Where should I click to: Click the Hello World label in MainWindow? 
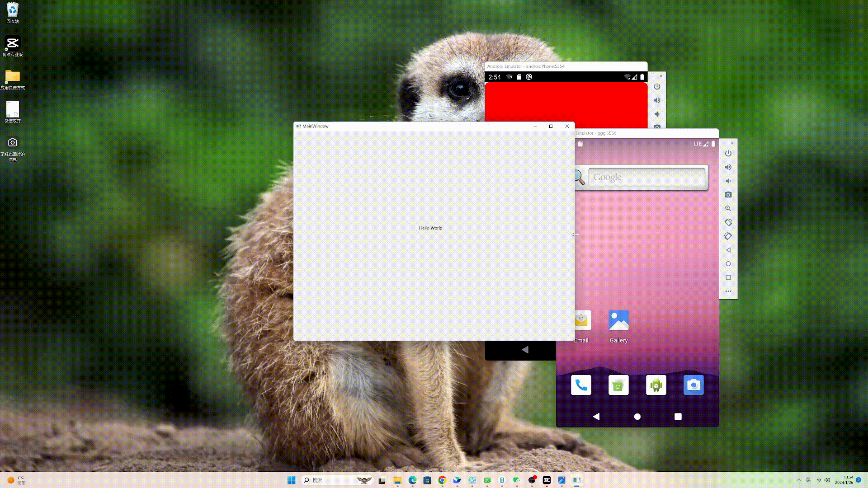430,228
